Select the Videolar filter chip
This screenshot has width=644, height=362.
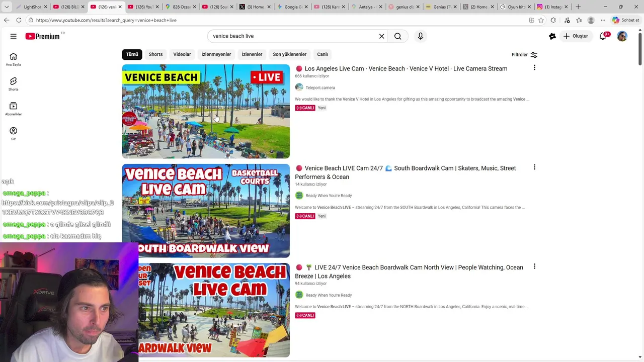point(182,54)
